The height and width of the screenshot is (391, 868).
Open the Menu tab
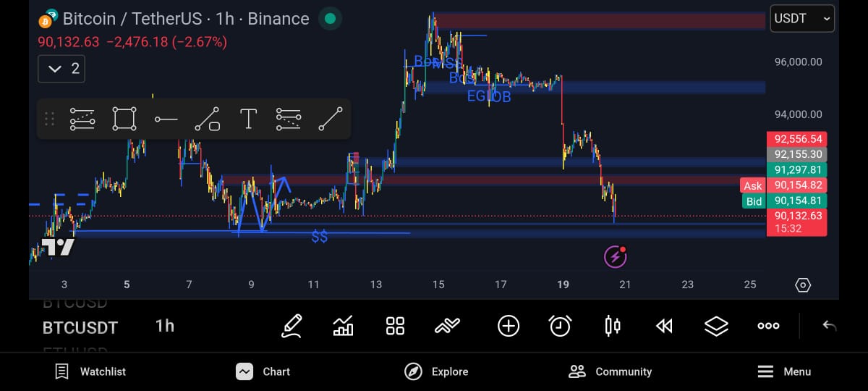(x=784, y=371)
